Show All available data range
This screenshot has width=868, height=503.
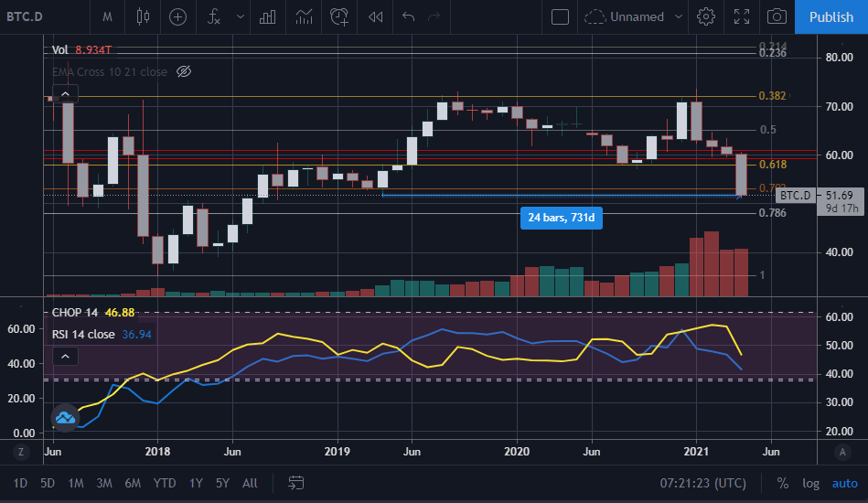[x=250, y=483]
